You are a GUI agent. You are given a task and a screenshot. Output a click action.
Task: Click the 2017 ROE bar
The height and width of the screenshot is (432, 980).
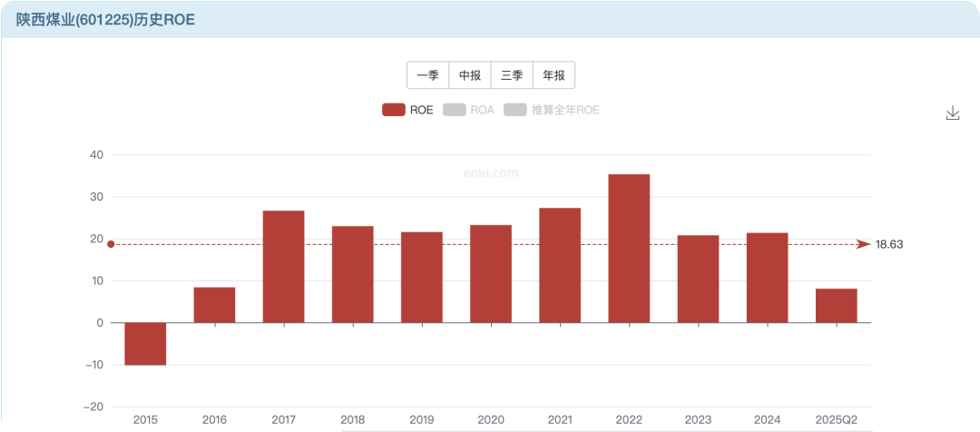click(283, 267)
